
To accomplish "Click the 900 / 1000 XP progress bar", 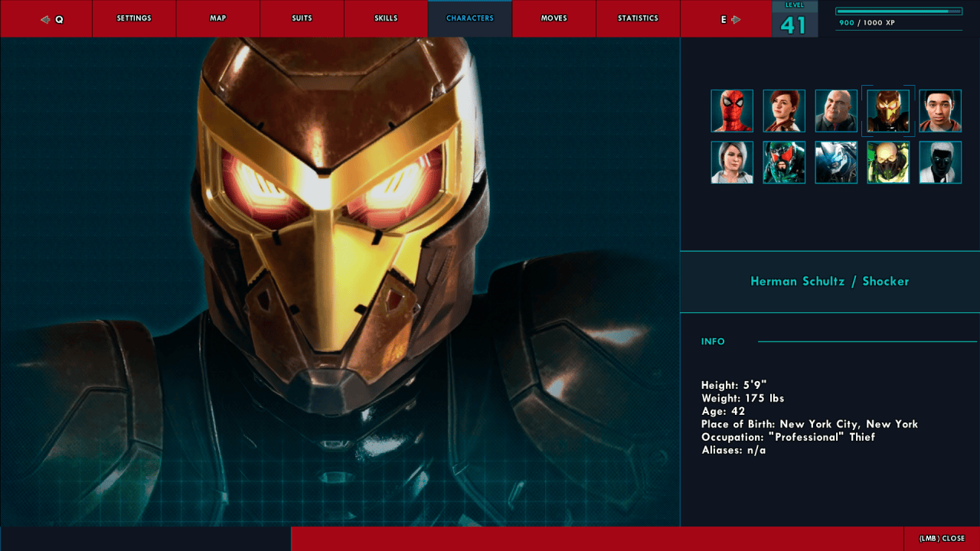I will click(899, 11).
